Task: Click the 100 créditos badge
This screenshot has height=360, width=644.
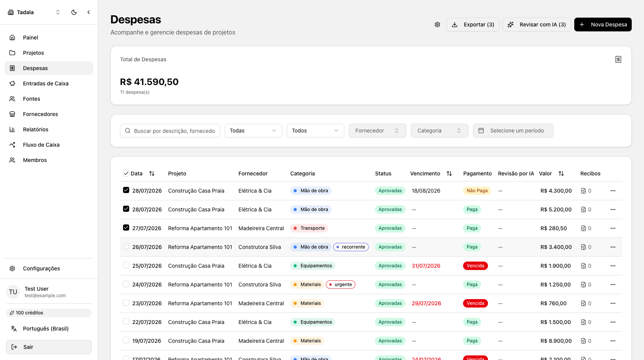Action: click(x=49, y=313)
